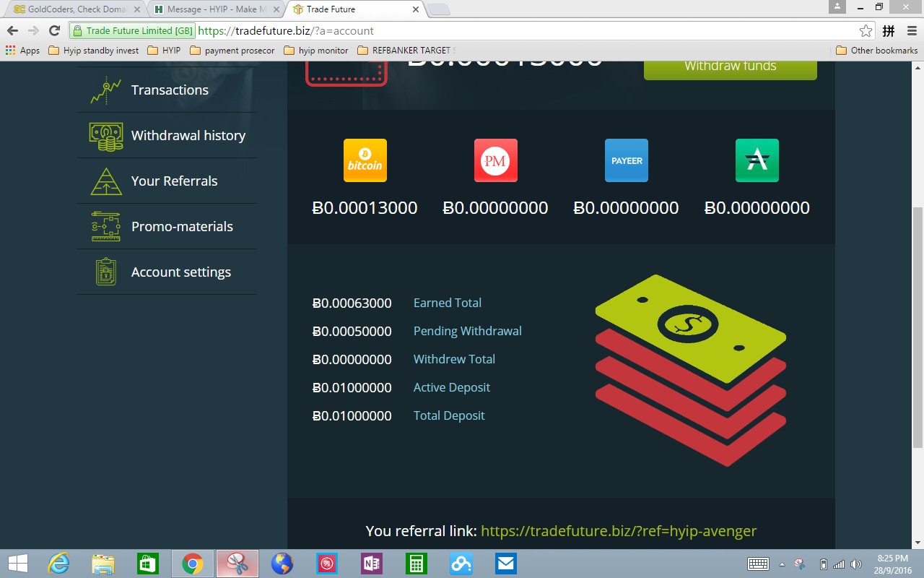
Task: Select the AdvCash green icon
Action: tap(757, 160)
